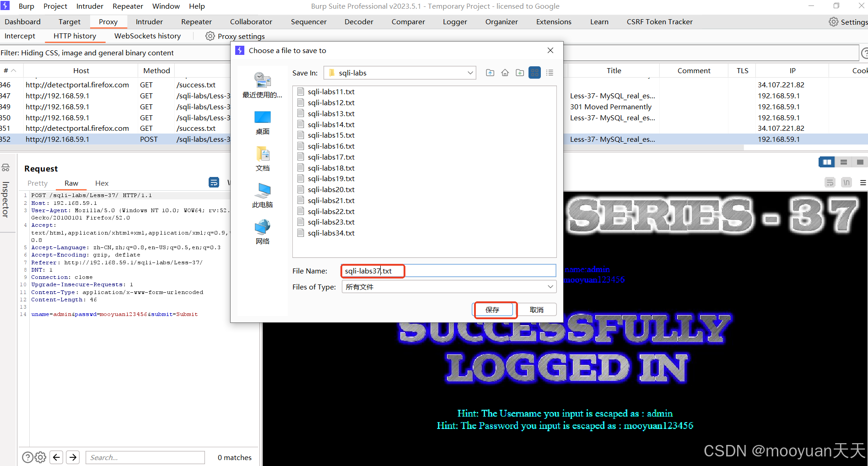Viewport: 868px width, 466px height.
Task: Close the Choose a file dialog
Action: click(x=550, y=50)
